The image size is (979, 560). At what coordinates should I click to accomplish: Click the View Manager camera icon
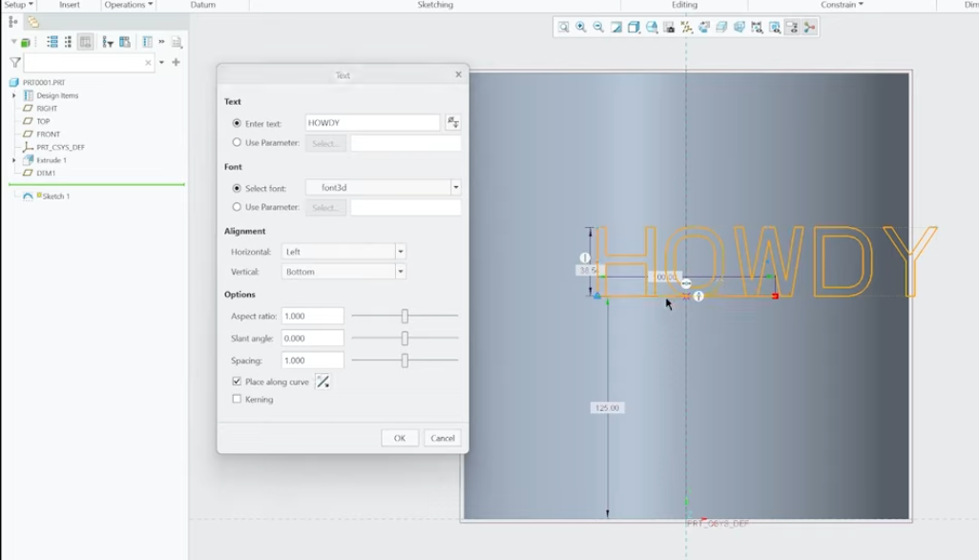[669, 27]
